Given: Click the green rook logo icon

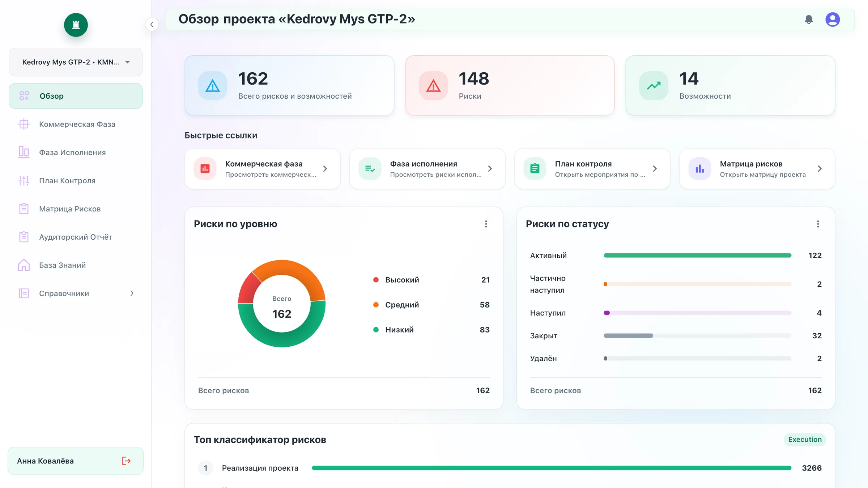Looking at the screenshot, I should point(76,25).
